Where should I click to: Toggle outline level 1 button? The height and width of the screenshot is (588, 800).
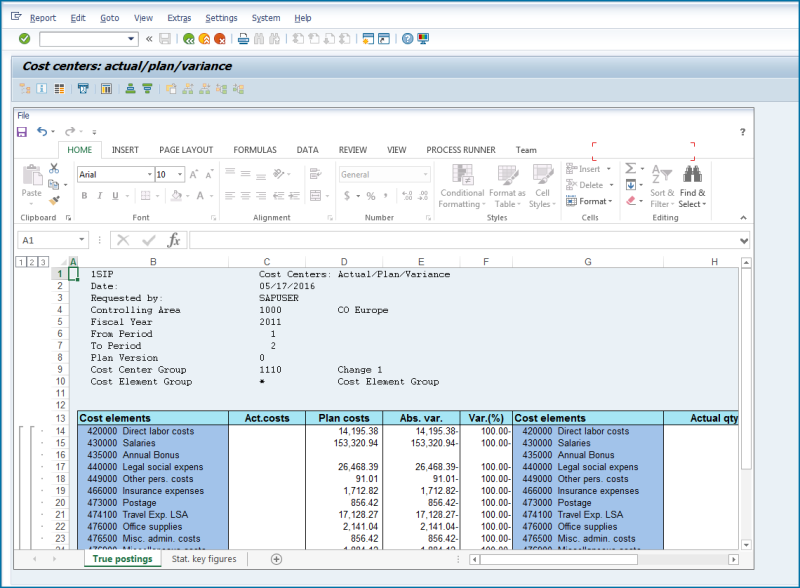point(21,262)
